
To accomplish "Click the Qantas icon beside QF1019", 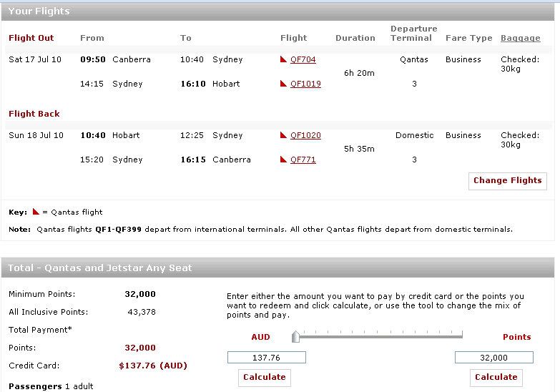I will (284, 84).
